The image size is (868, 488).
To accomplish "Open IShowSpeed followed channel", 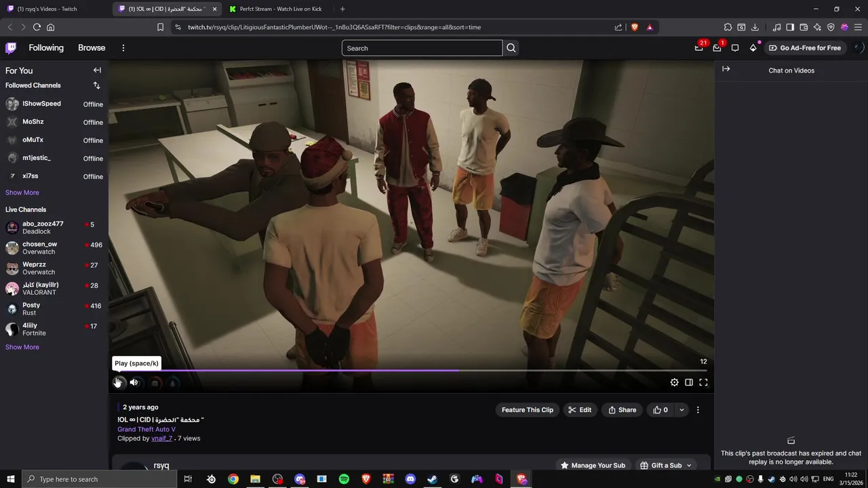I will [x=54, y=104].
